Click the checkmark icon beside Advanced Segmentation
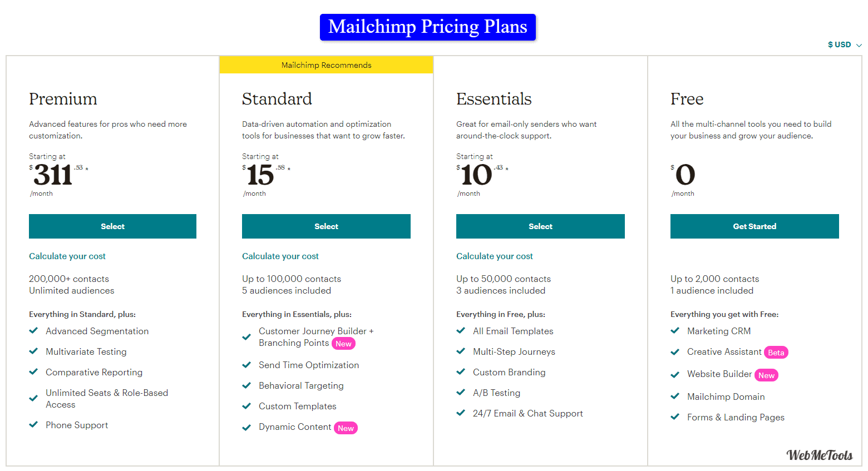Screen dimensions: 868x471 [33, 330]
